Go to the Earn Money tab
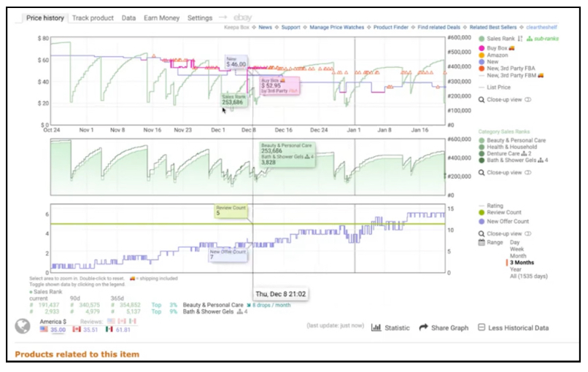Image resolution: width=588 pixels, height=372 pixels. [x=162, y=18]
